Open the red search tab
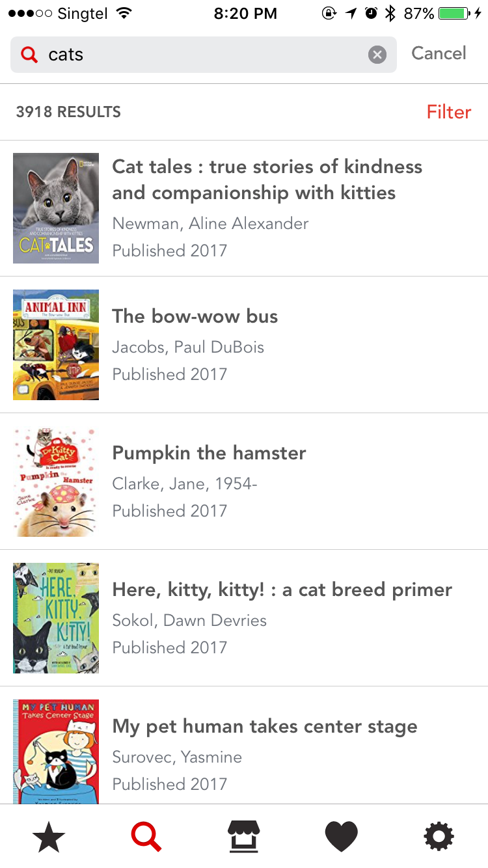 pos(146,836)
